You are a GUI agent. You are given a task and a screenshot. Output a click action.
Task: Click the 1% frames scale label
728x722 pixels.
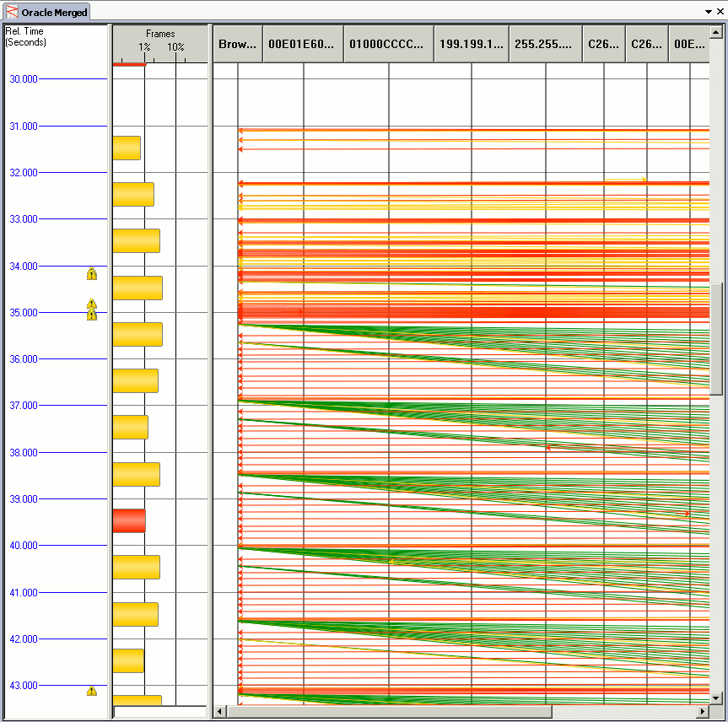[x=144, y=47]
